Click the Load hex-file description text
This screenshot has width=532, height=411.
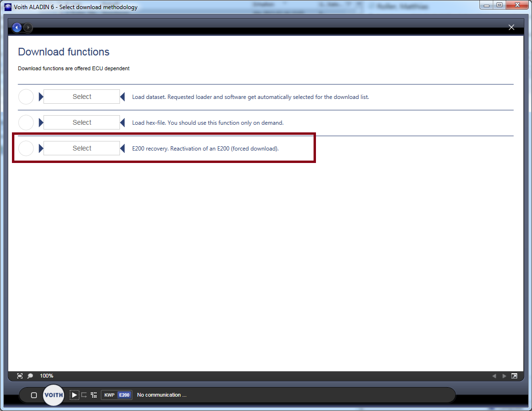207,123
